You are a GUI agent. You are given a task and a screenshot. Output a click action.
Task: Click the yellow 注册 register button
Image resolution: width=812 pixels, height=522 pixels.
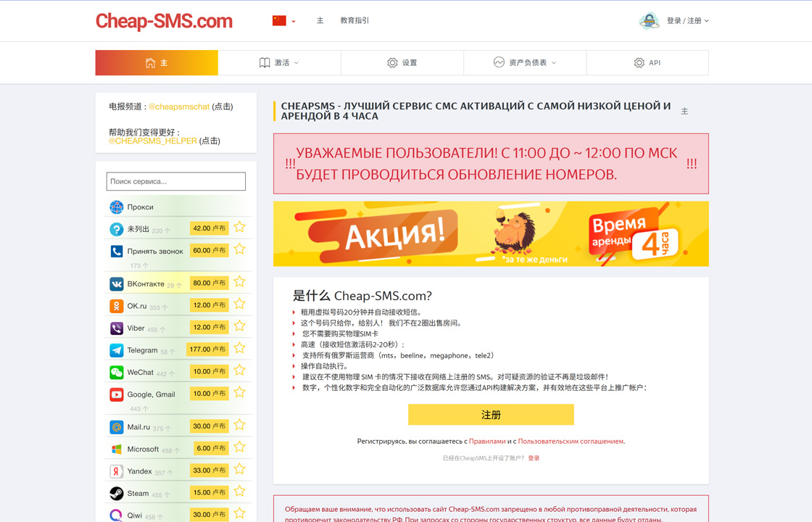pos(491,415)
